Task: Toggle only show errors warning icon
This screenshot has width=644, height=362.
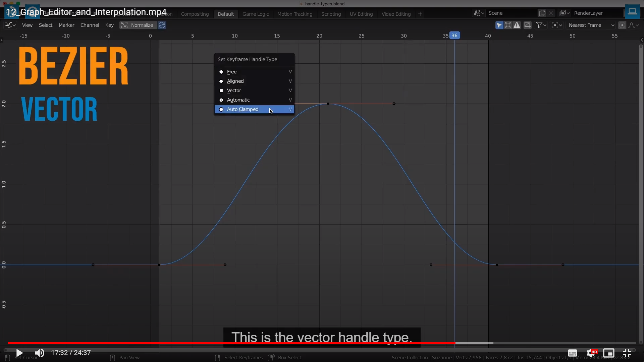Action: (517, 25)
